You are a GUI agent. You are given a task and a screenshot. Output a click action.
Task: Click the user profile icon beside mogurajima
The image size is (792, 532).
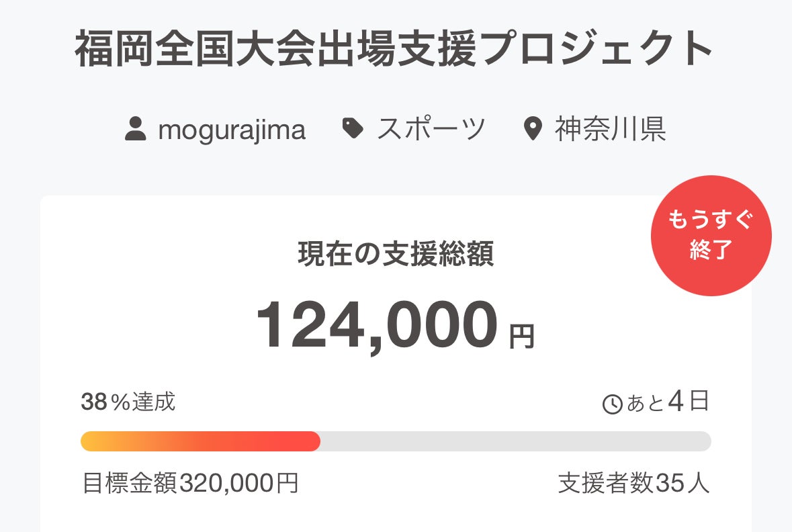coord(136,128)
